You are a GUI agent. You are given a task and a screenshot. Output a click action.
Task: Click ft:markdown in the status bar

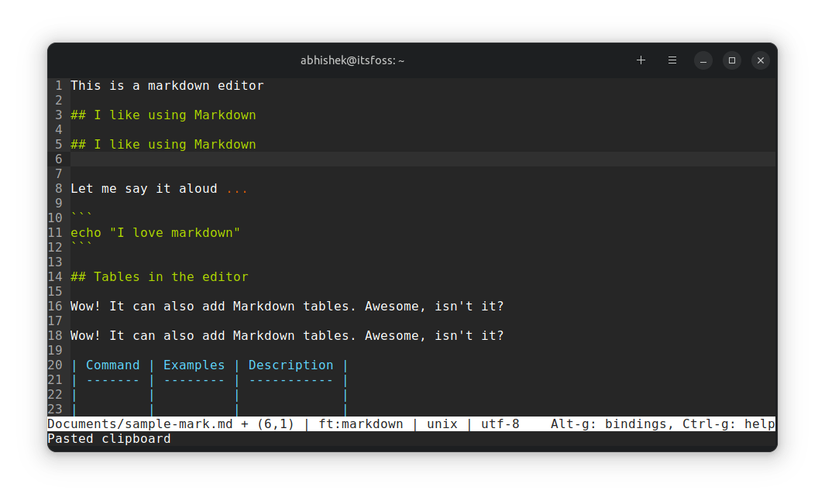tap(360, 424)
